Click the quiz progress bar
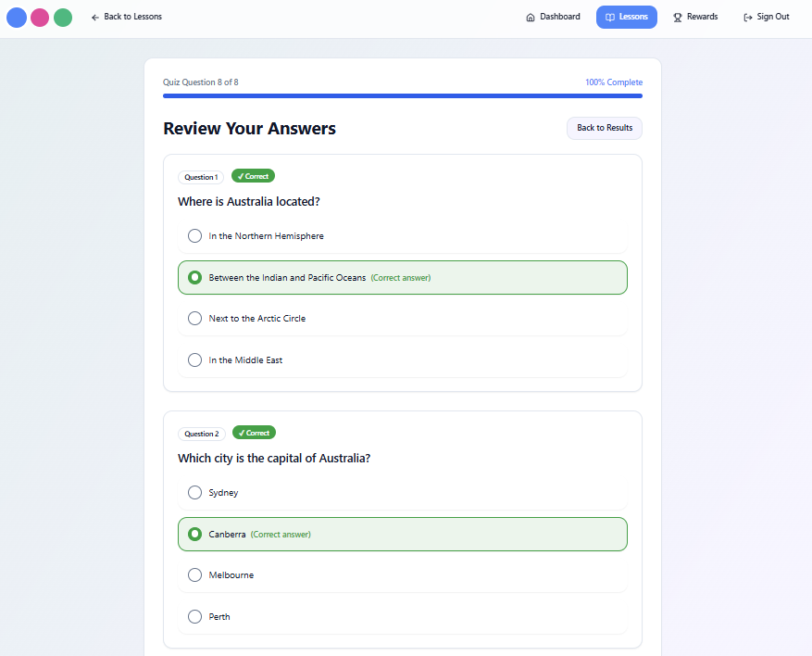The height and width of the screenshot is (656, 812). tap(403, 95)
